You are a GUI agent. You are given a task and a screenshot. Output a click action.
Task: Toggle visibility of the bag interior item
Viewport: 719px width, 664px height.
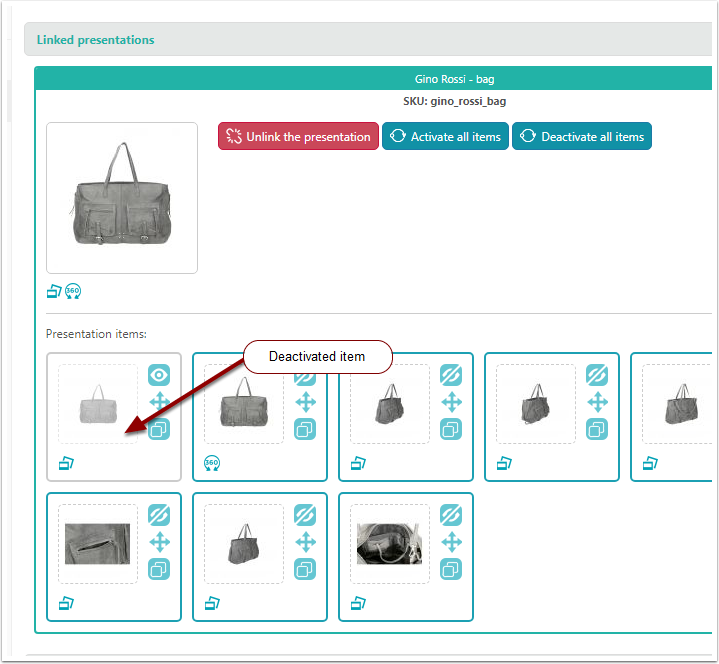pos(451,515)
